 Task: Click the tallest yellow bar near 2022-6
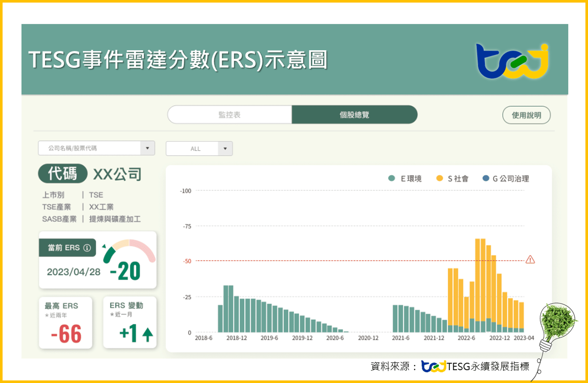(478, 279)
